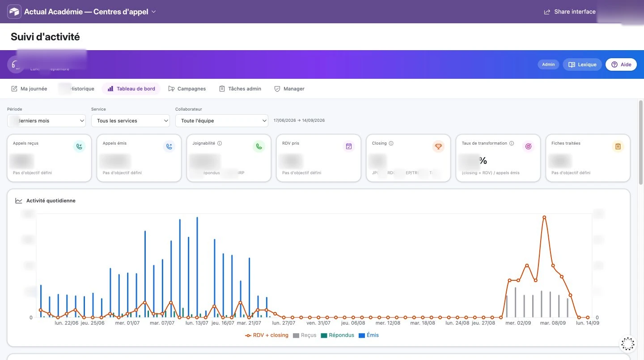Click the incoming call icon on Appels reçus card
This screenshot has height=360, width=644.
click(79, 146)
